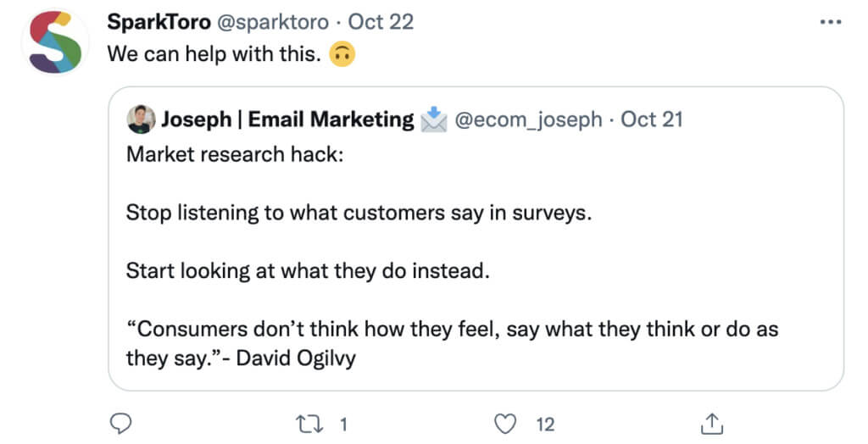Open the Oct 22 tweet timestamp
The image size is (868, 444).
coord(381,22)
